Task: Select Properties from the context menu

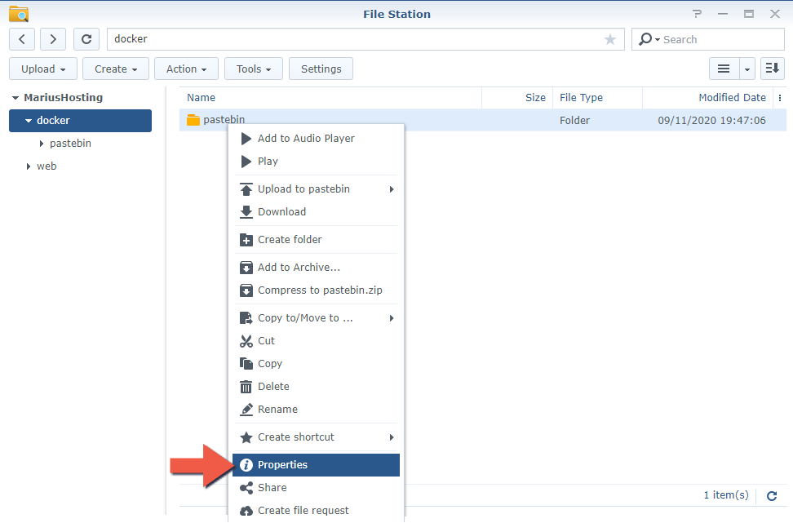Action: pos(281,464)
